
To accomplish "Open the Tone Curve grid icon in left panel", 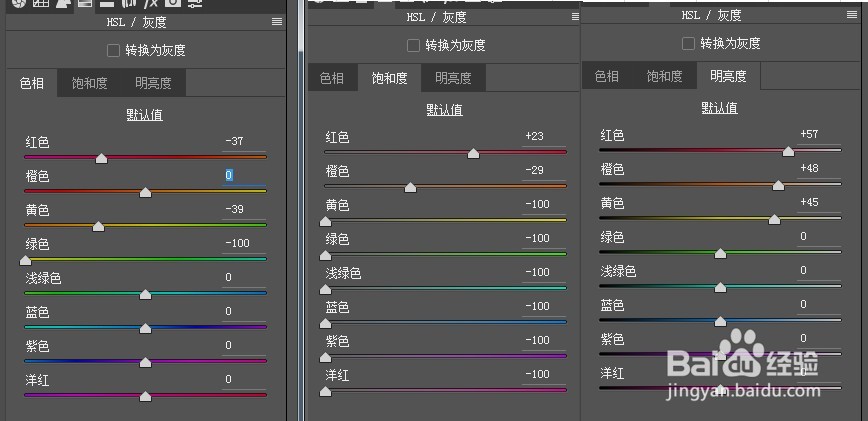I will point(40,3).
